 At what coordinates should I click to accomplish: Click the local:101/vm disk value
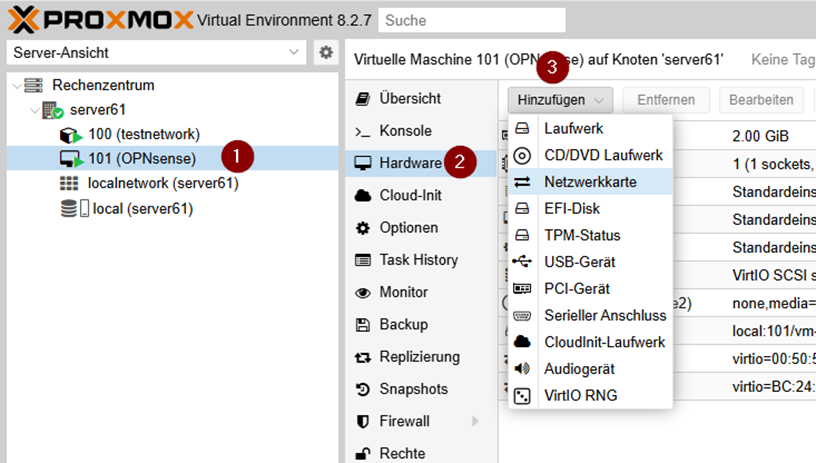774,331
